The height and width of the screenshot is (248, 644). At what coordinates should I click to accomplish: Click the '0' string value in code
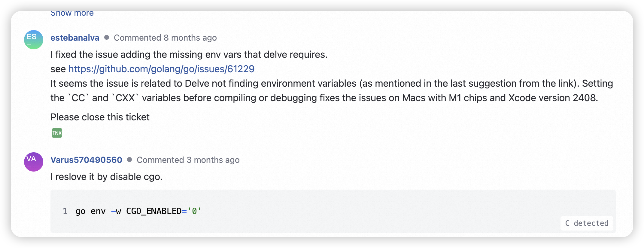tap(194, 211)
